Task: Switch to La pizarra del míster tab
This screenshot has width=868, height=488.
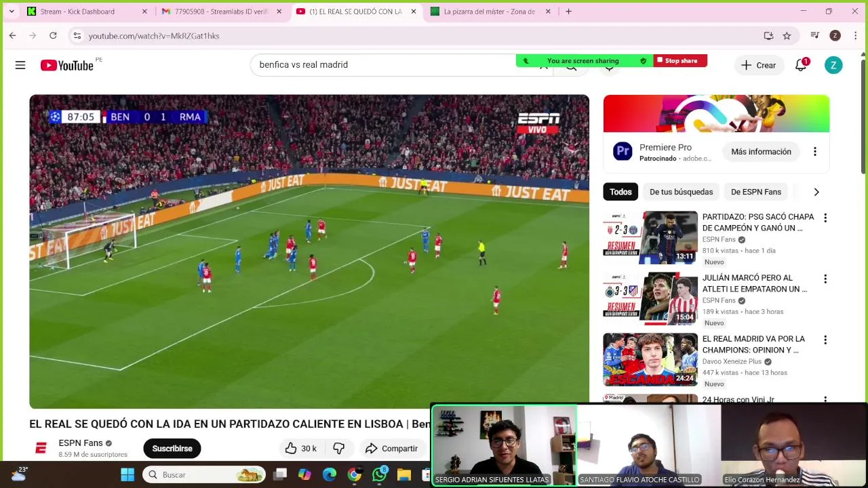Action: pyautogui.click(x=490, y=12)
